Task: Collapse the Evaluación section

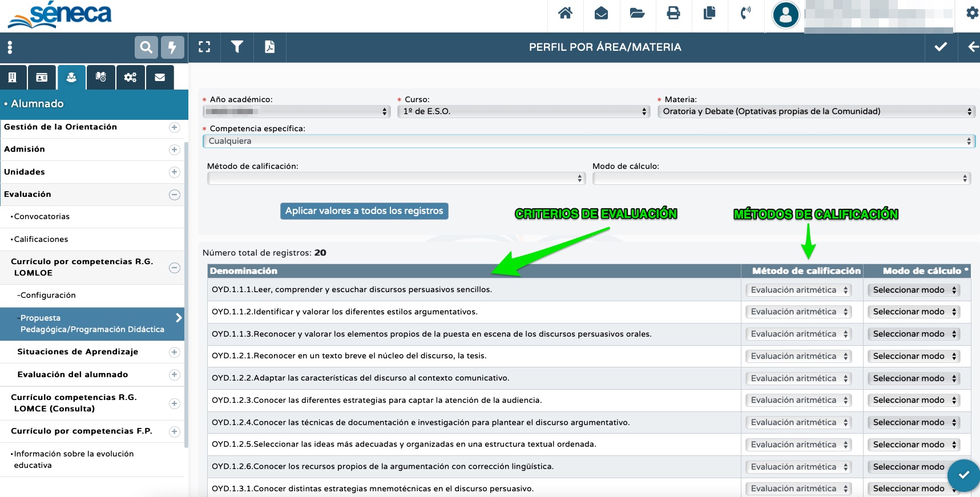Action: pos(175,195)
